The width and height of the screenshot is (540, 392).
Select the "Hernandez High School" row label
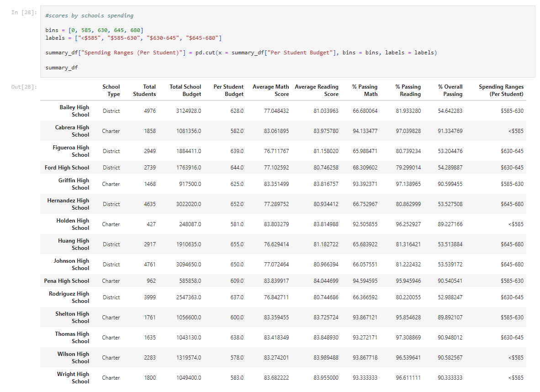[68, 204]
